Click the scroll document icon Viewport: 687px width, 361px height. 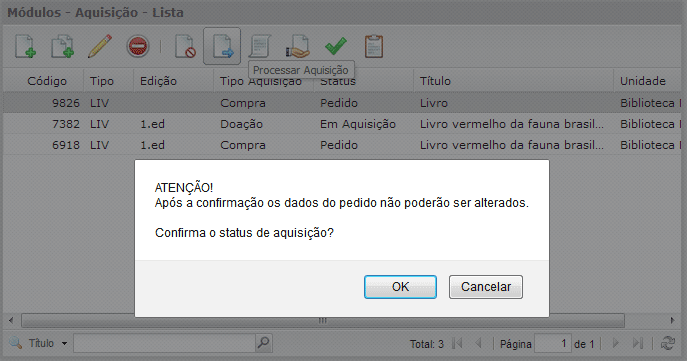coord(260,46)
